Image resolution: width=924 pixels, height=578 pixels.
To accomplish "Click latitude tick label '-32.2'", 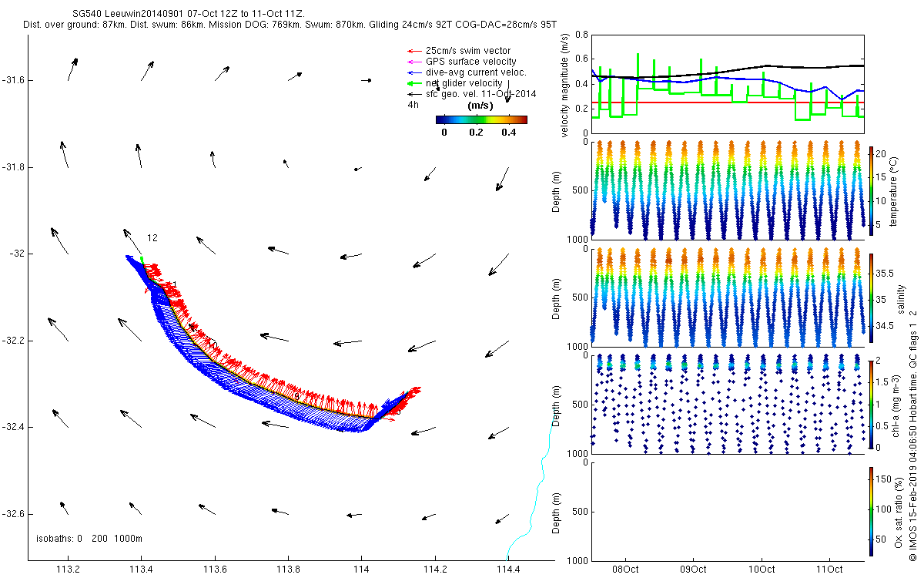I will [13, 341].
